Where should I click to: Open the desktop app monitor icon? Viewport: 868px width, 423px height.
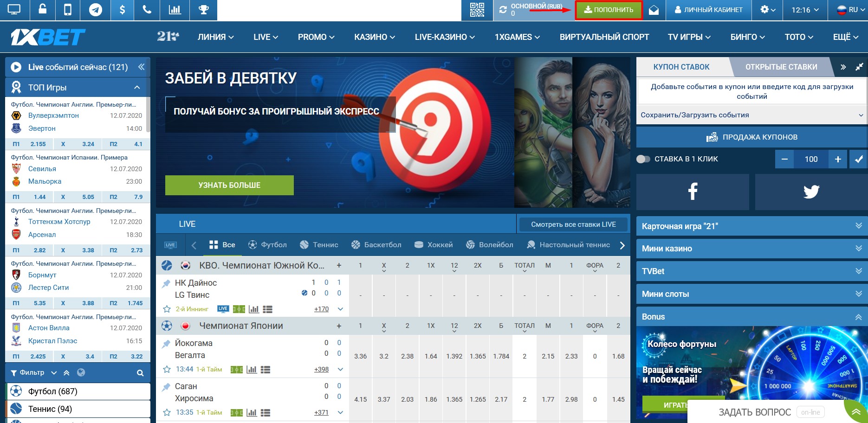pos(14,10)
